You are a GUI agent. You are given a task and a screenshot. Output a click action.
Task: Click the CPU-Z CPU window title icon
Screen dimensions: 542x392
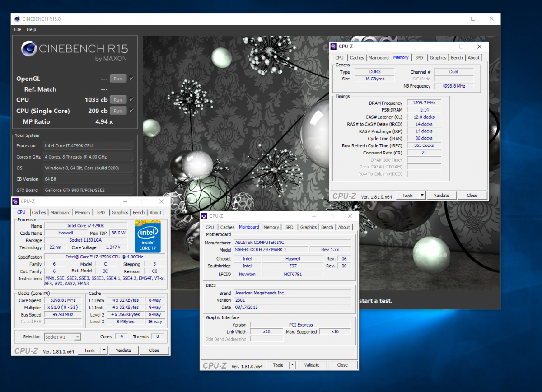pos(16,201)
